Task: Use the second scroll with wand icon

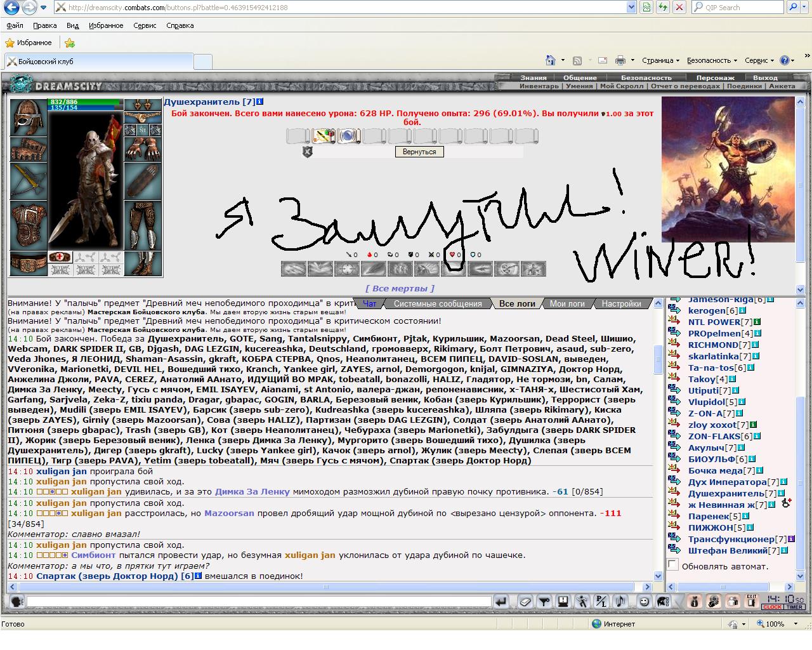Action: pos(324,135)
